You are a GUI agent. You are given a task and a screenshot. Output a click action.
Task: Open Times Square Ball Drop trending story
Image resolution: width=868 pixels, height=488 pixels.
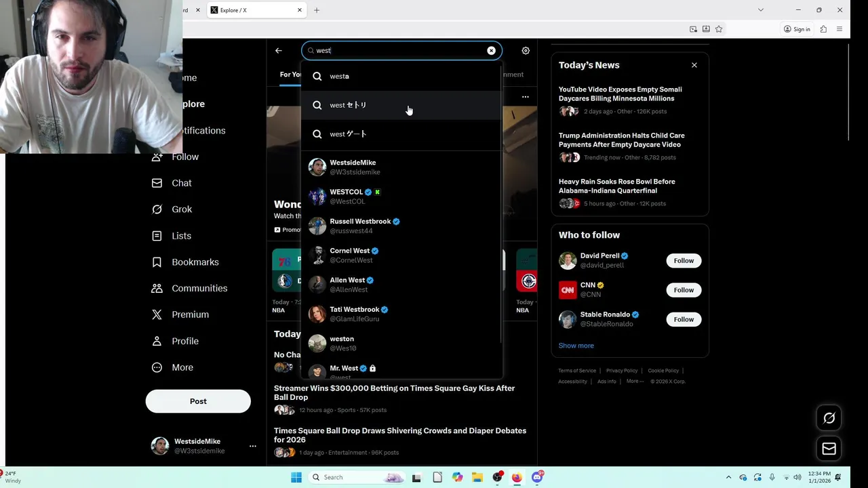(x=401, y=441)
